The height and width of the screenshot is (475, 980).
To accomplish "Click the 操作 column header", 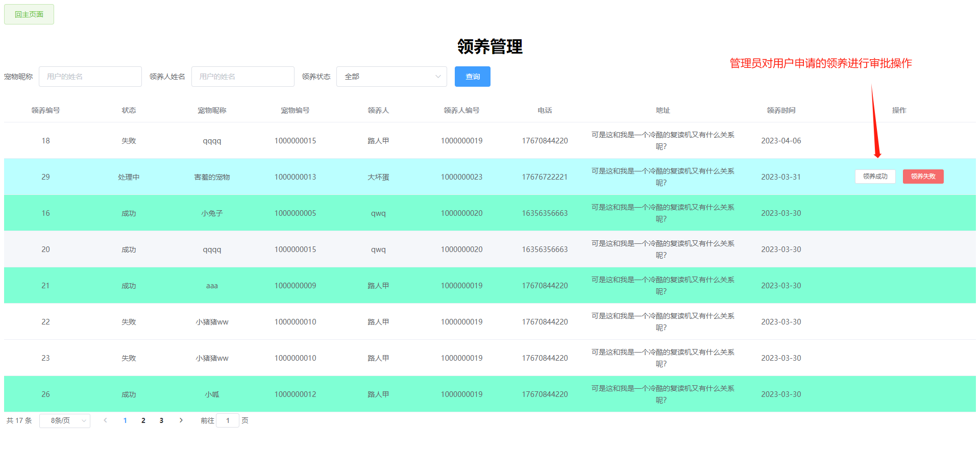I will (x=899, y=110).
